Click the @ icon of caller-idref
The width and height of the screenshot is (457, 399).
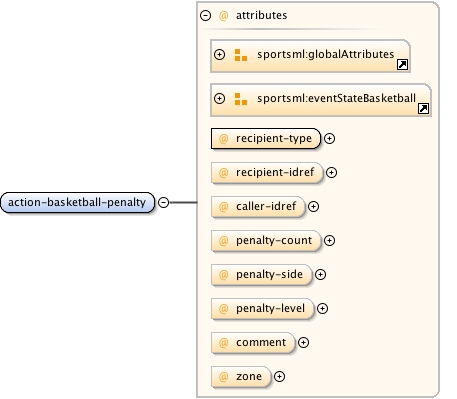[x=224, y=207]
